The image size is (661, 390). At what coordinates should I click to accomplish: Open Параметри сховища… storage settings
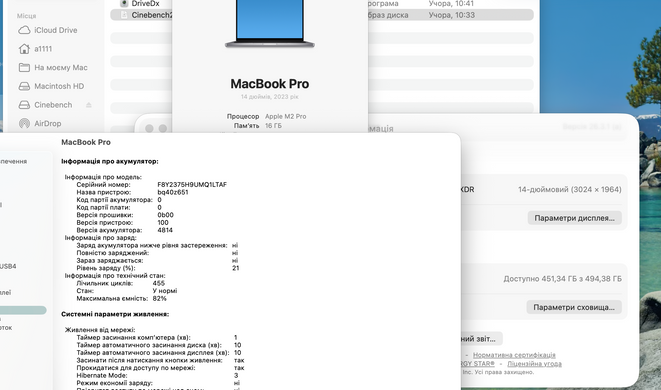pyautogui.click(x=574, y=307)
